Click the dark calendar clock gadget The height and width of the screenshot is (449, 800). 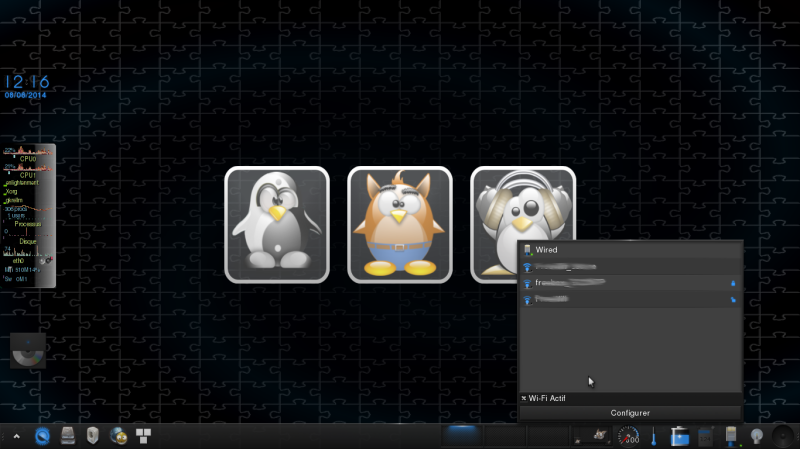705,437
